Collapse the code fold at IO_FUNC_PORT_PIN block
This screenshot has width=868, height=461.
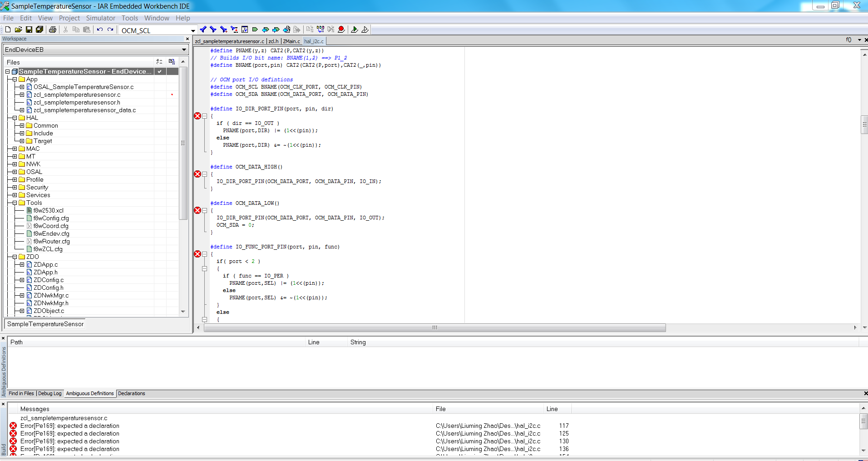point(204,254)
